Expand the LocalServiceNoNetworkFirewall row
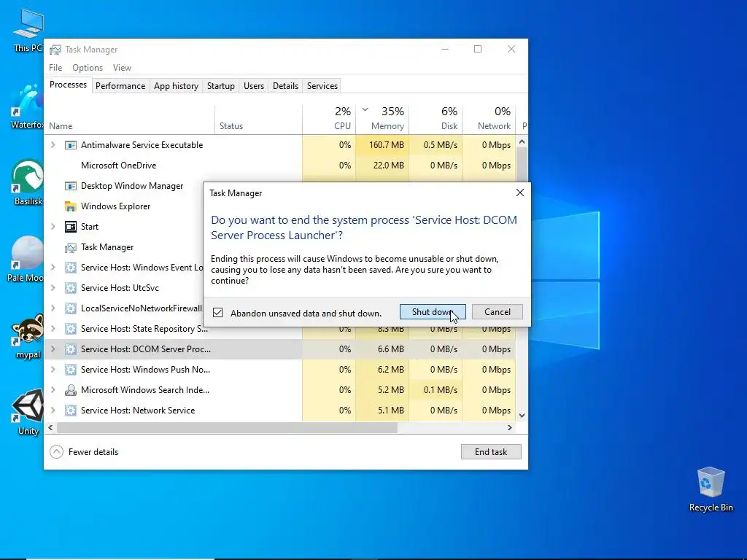 [53, 308]
